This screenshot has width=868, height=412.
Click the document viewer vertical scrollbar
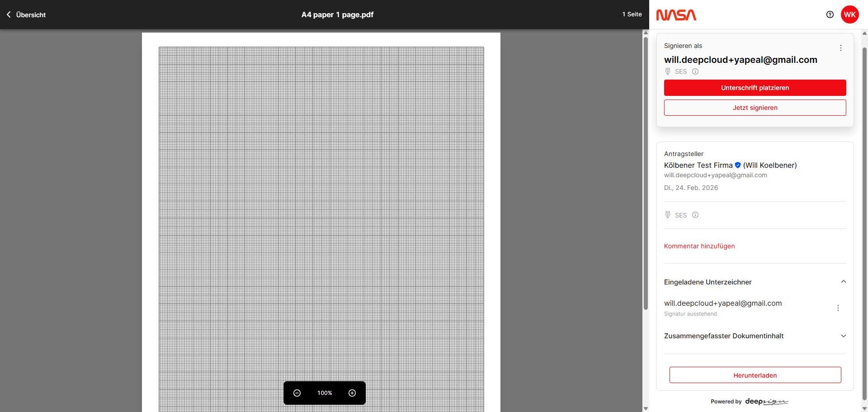(x=646, y=172)
